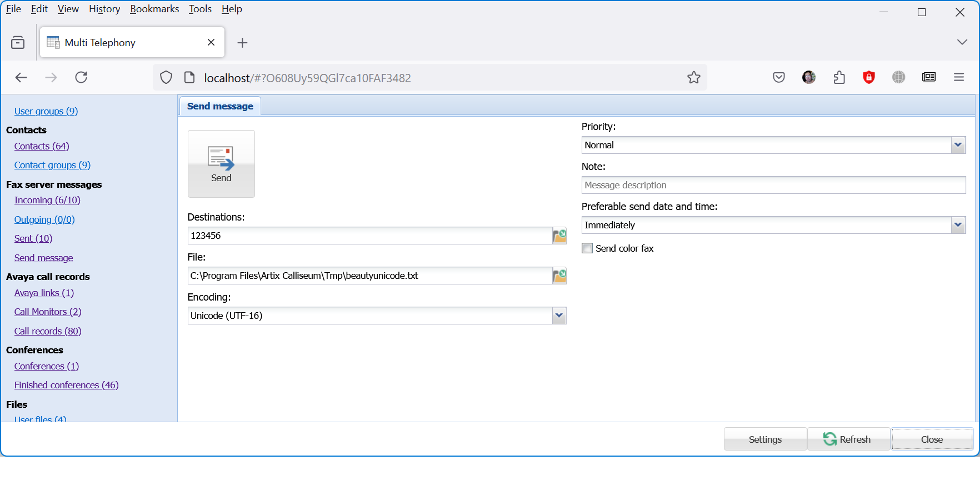Image resolution: width=980 pixels, height=480 pixels.
Task: Select the Send message tab
Action: (x=220, y=106)
